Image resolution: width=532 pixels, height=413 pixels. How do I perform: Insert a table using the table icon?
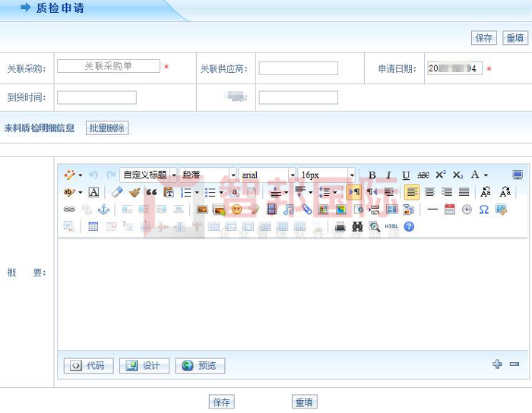[93, 226]
